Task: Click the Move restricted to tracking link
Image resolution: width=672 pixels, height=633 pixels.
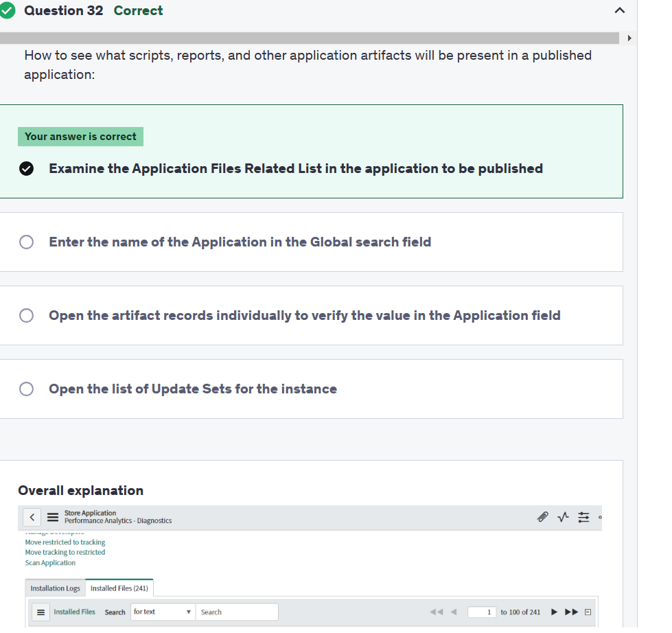Action: (x=65, y=542)
